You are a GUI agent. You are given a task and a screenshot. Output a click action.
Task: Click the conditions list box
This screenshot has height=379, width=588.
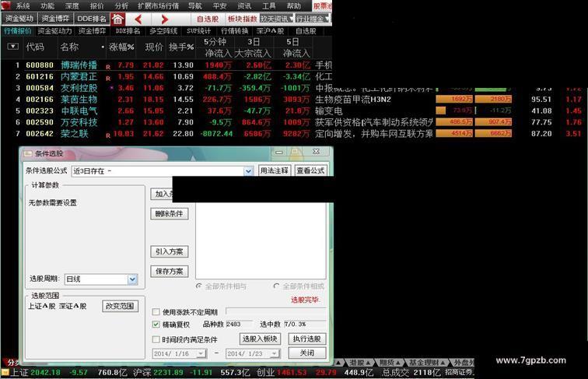click(x=261, y=240)
